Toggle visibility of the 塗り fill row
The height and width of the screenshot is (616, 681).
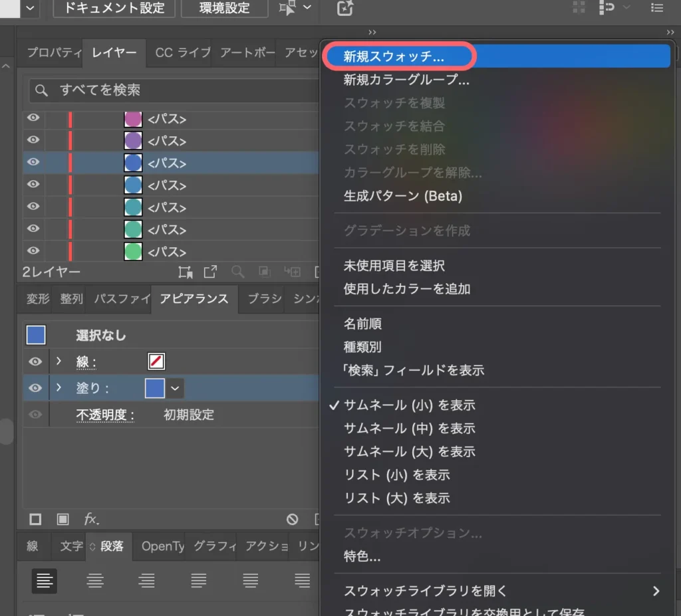point(35,388)
